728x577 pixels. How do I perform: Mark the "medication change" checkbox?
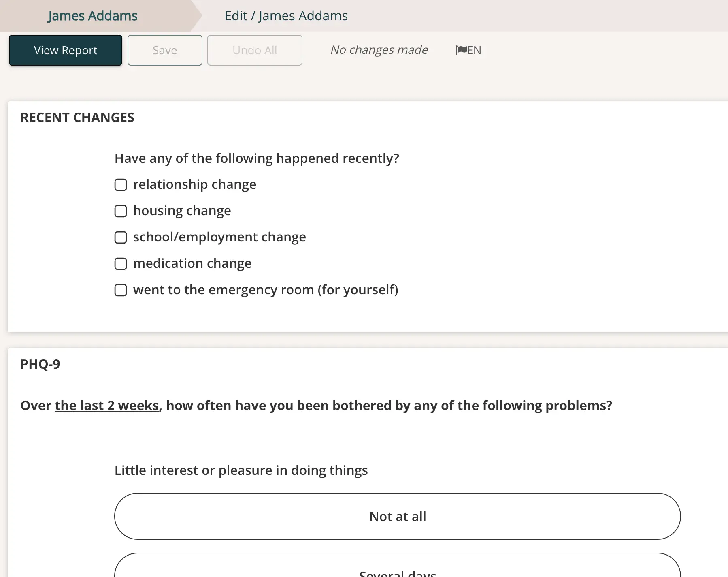coord(121,264)
